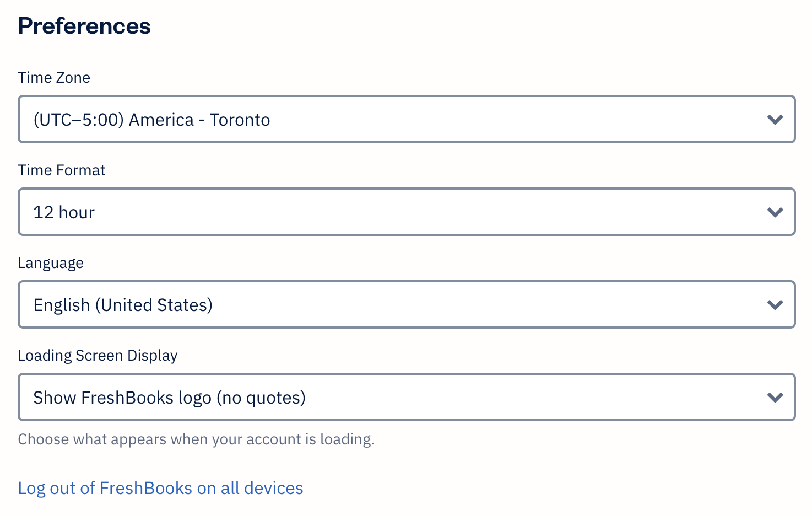Expand the Loading Screen Display dropdown
Image resolution: width=812 pixels, height=515 pixels.
406,397
